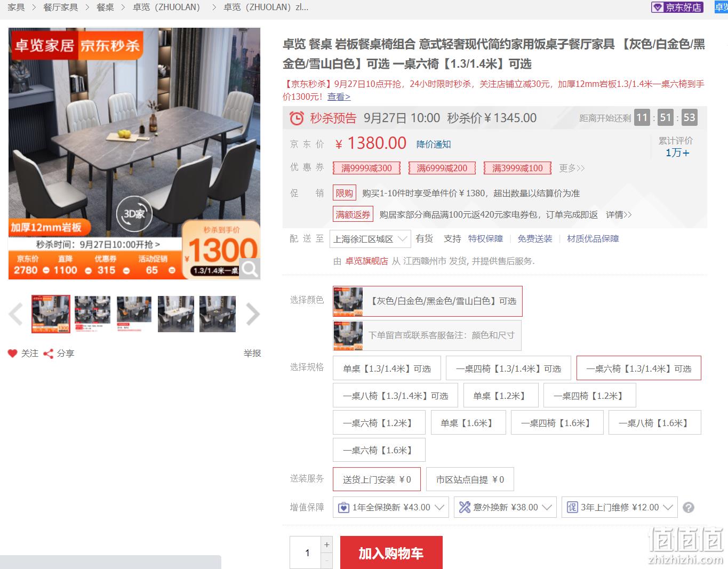Claim coupon 满3999减100
The height and width of the screenshot is (569, 728).
click(x=517, y=168)
